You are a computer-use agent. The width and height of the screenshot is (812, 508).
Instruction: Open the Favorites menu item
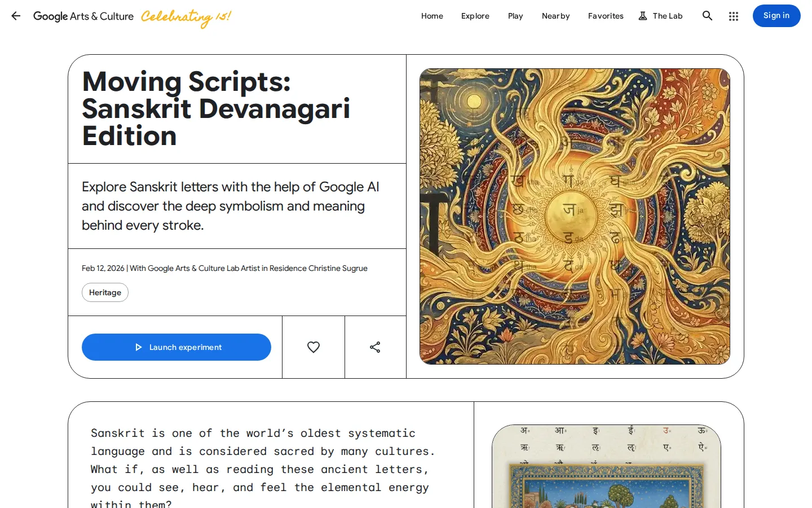pyautogui.click(x=606, y=16)
